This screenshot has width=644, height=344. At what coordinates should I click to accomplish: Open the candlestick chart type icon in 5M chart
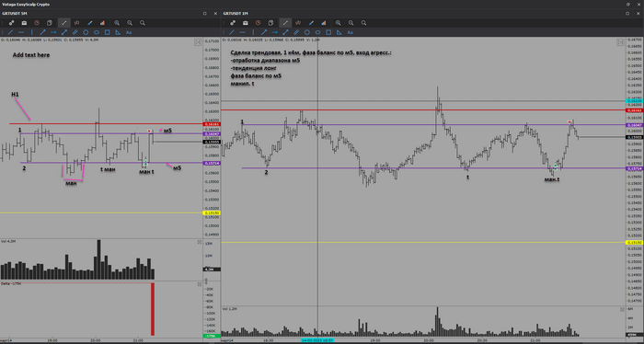point(76,23)
